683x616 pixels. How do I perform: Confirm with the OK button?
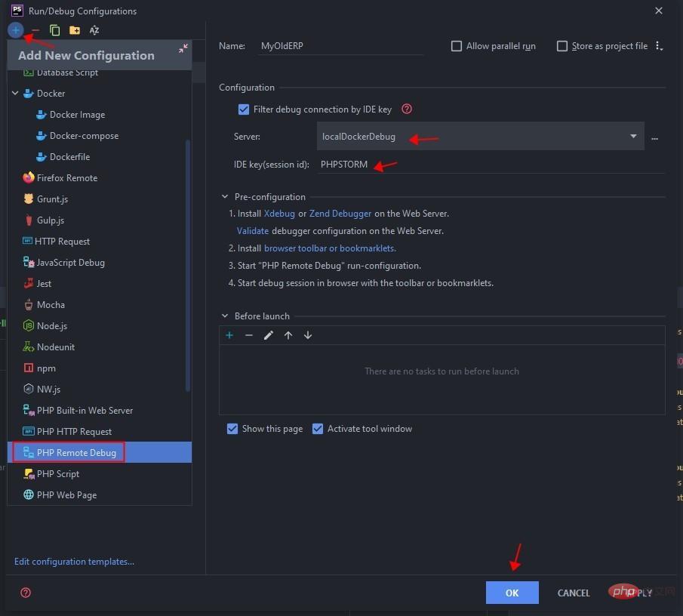pyautogui.click(x=512, y=593)
